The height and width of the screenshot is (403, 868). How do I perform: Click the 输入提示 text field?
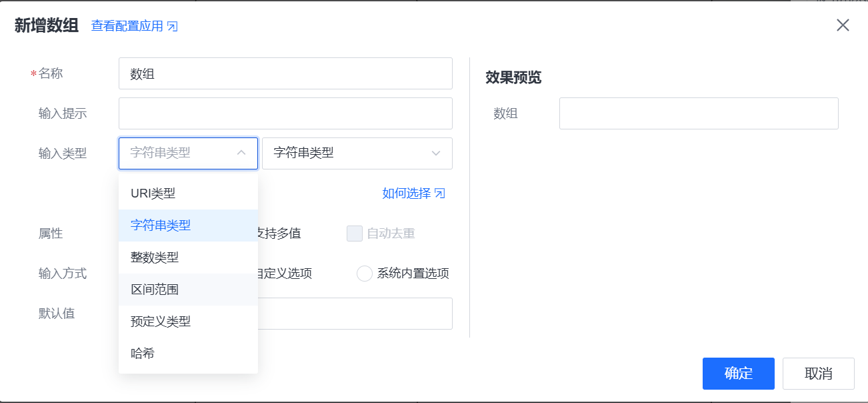tap(285, 113)
